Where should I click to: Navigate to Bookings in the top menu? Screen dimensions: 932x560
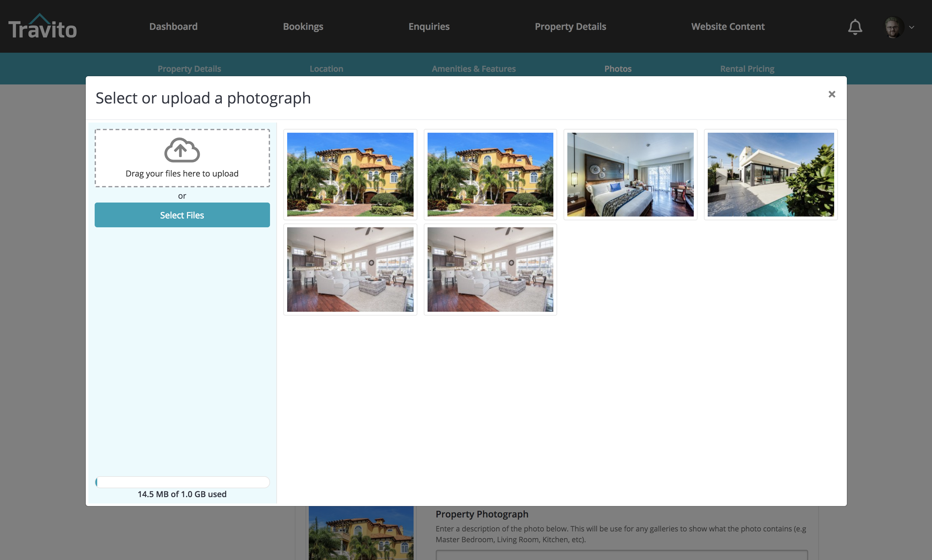303,26
